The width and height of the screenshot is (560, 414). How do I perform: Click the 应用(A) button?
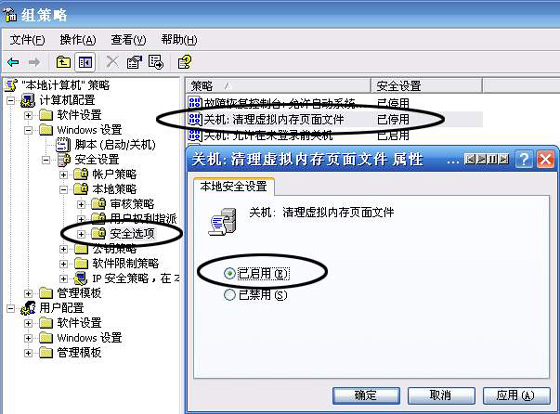[x=516, y=395]
